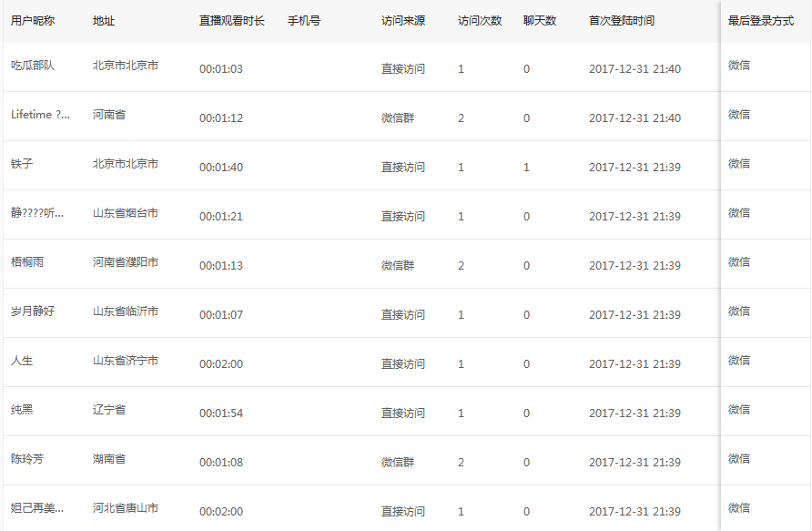Click 微信 login method in 人生 row
The width and height of the screenshot is (812, 531).
click(739, 361)
